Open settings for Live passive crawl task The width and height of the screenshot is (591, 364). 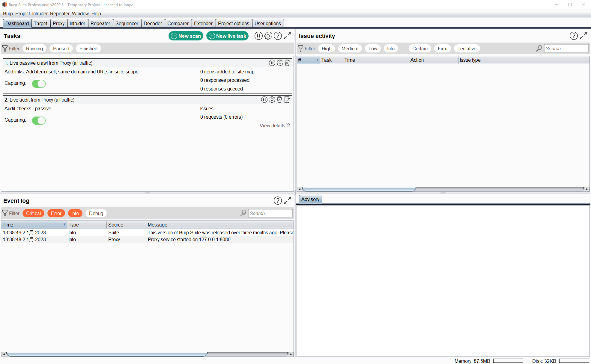pyautogui.click(x=280, y=63)
